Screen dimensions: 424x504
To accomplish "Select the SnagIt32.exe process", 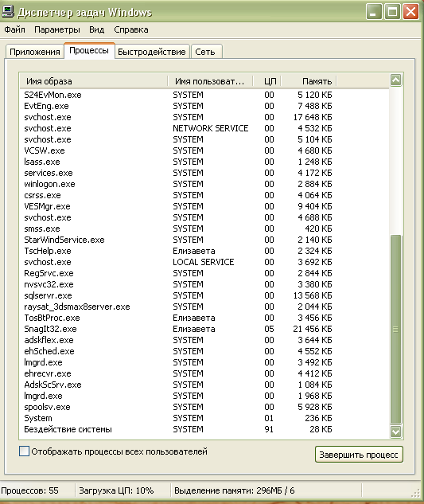I will (x=204, y=329).
